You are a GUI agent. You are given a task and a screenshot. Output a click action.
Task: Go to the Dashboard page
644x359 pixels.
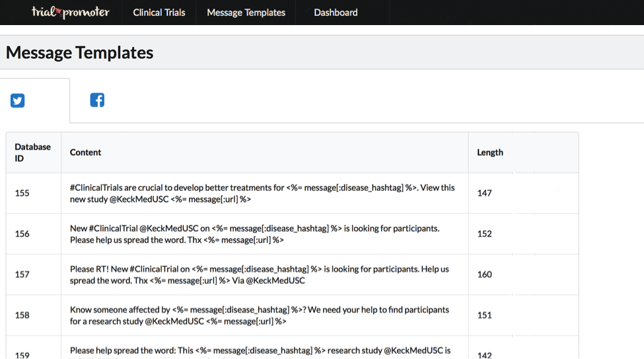pyautogui.click(x=336, y=13)
